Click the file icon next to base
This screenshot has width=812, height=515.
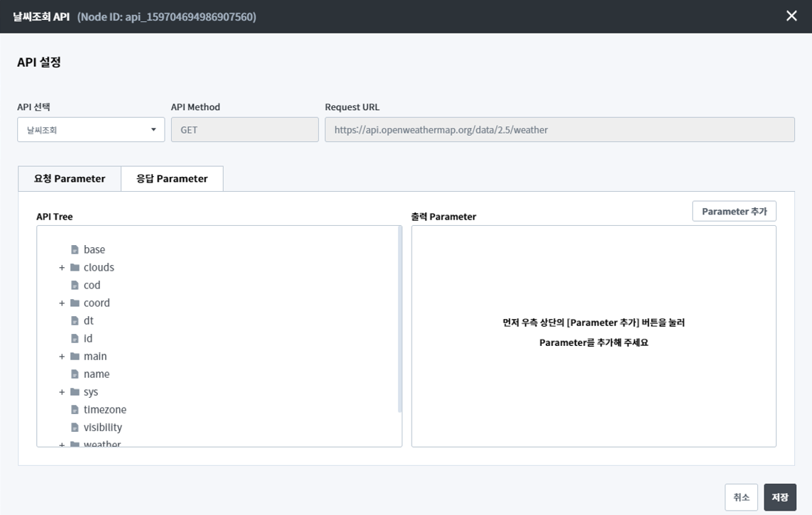(x=75, y=250)
